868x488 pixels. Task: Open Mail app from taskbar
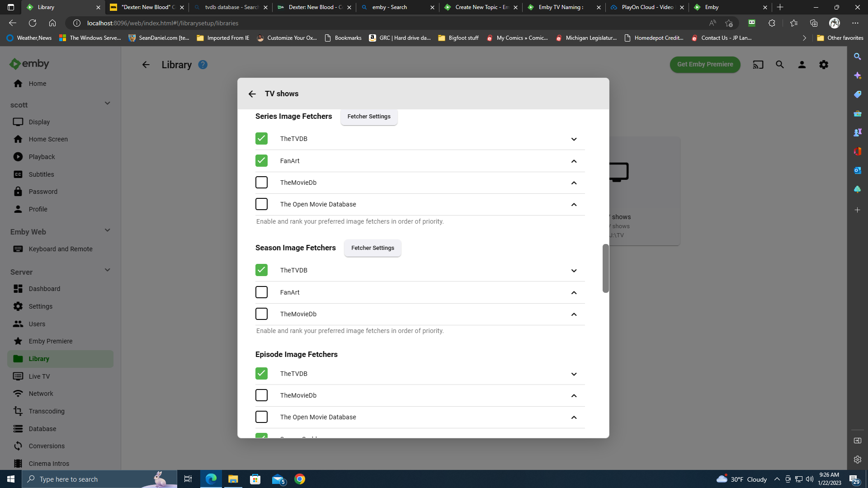[278, 479]
